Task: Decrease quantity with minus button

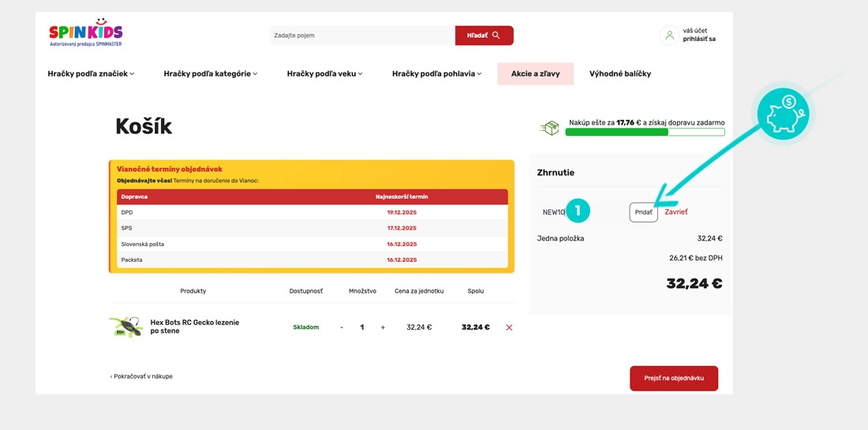Action: click(x=342, y=327)
